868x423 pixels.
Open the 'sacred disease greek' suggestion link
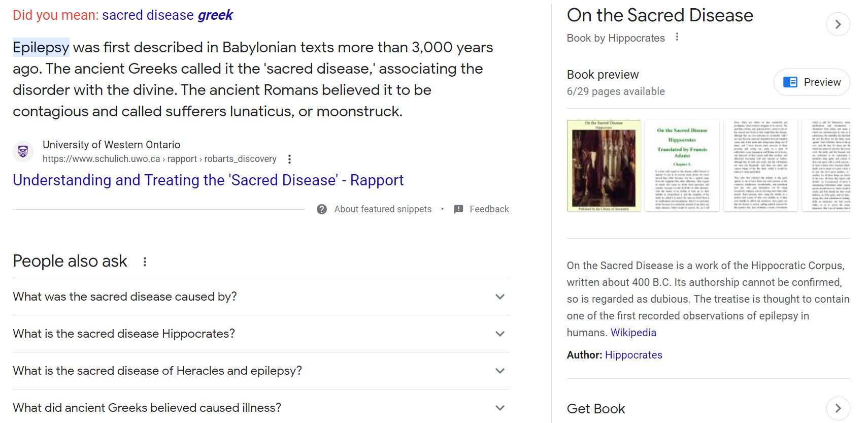pyautogui.click(x=167, y=15)
